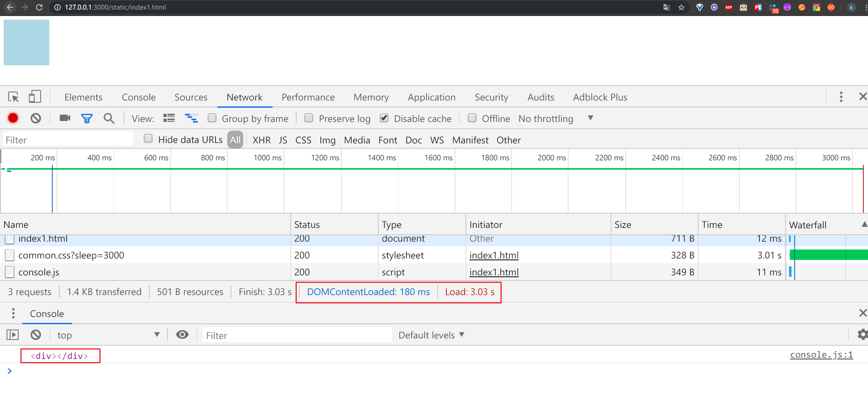Bookmark the page with the star icon

coord(681,7)
